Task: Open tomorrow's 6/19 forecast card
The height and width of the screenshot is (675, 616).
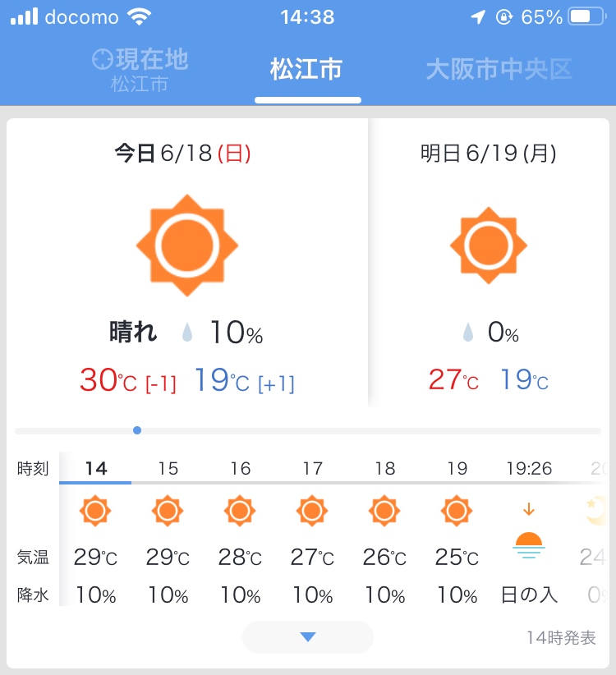Action: pyautogui.click(x=489, y=263)
